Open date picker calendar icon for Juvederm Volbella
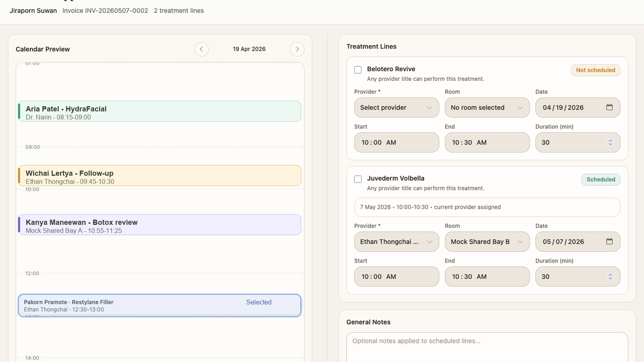Viewport: 644px width, 362px height. click(609, 241)
